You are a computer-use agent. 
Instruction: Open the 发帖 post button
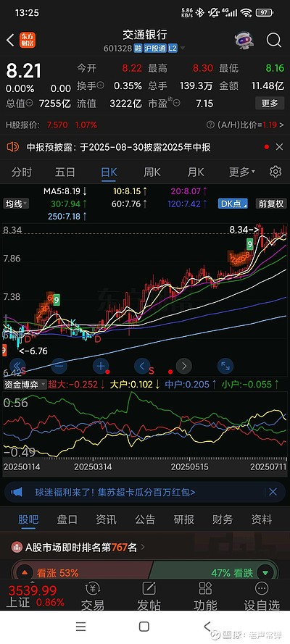149,596
